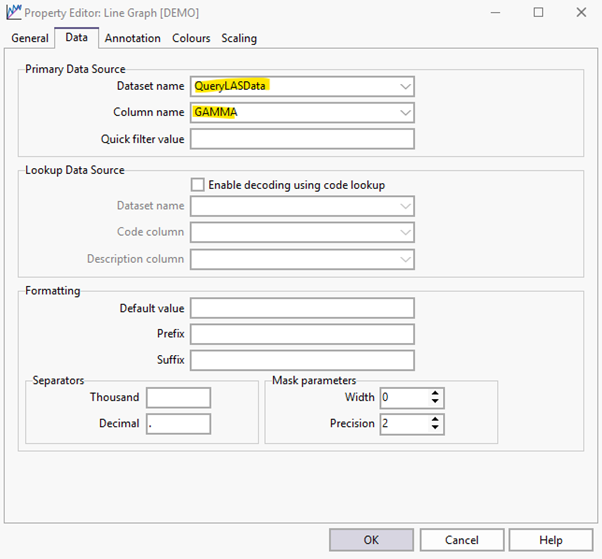Open the primary Dataset name dropdown

coord(405,86)
